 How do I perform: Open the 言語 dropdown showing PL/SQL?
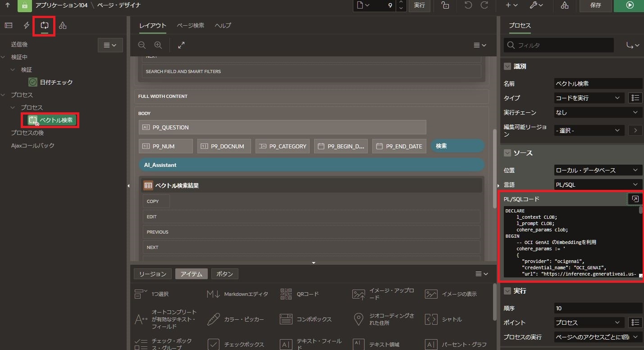(x=598, y=184)
